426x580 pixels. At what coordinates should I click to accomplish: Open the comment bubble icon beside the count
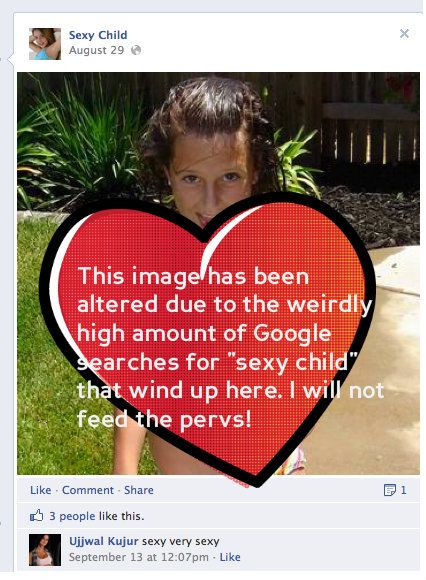[389, 490]
